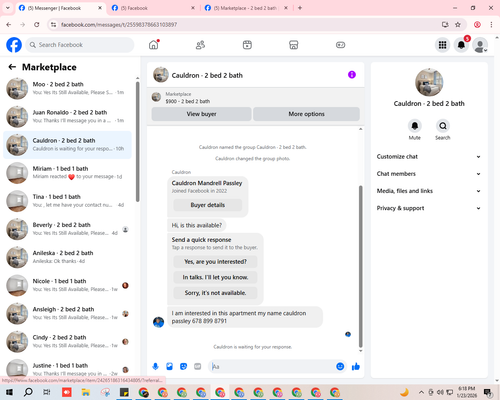Image resolution: width=500 pixels, height=400 pixels.
Task: Open Tina - 1 bed 1 bath conversation
Action: point(67,201)
